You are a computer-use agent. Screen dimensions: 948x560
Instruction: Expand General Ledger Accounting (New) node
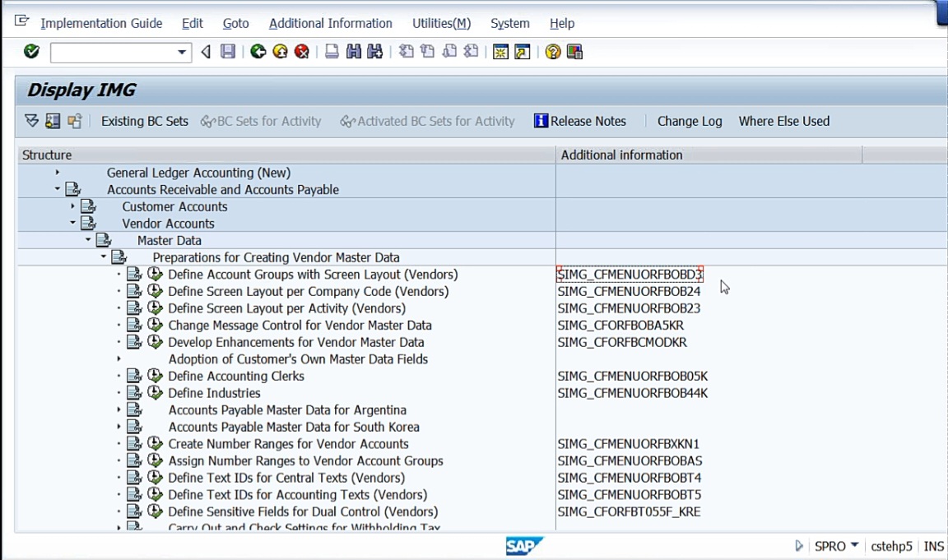58,173
